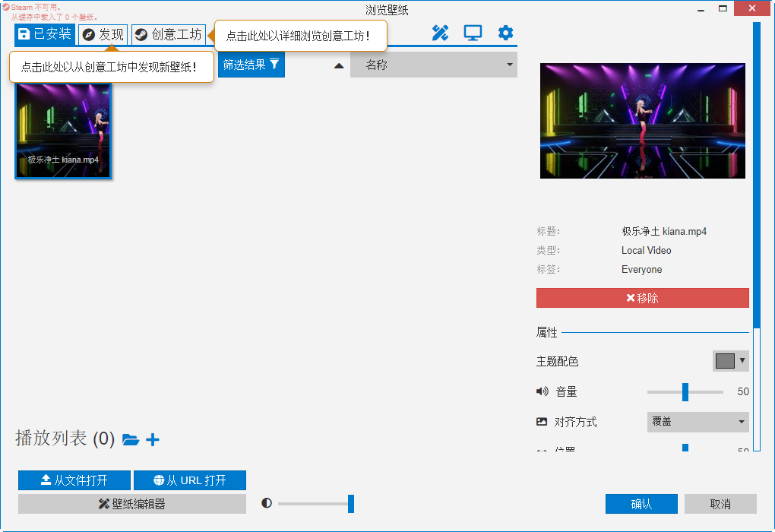
Task: Expand the 对齐方式 dropdown showing 覆盖
Action: [698, 422]
